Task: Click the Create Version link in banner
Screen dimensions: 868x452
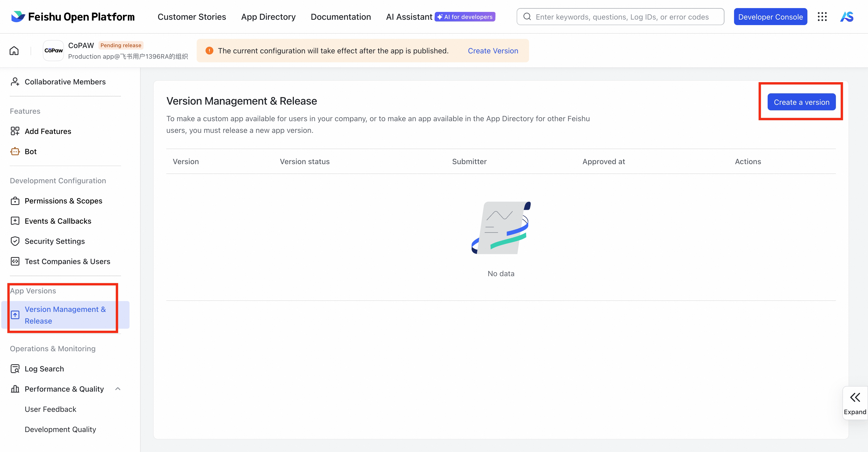Action: 493,51
